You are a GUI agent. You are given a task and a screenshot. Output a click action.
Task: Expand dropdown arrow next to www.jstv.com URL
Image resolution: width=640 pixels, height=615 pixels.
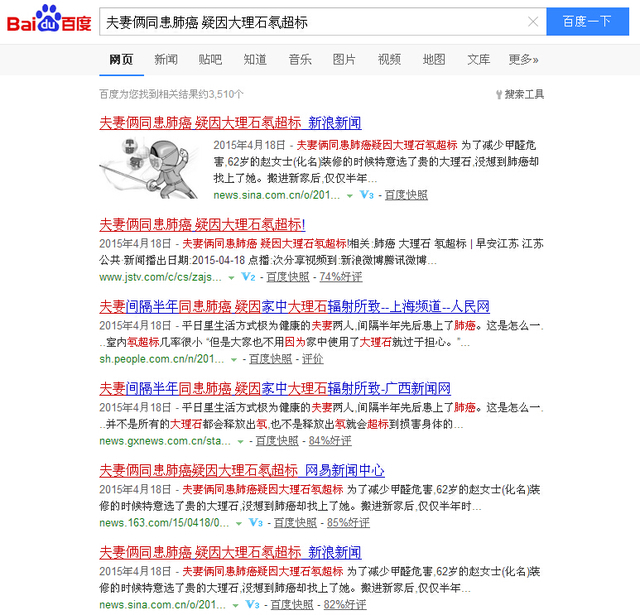coord(231,278)
